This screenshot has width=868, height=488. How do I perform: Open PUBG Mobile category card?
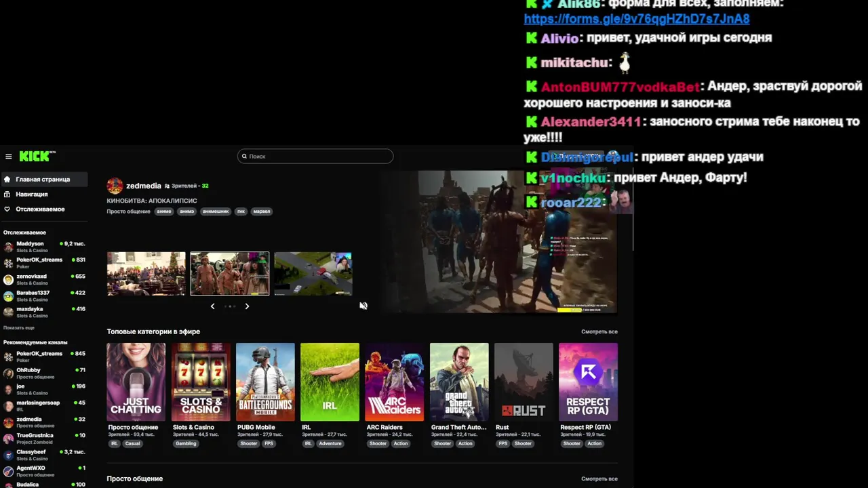(265, 382)
